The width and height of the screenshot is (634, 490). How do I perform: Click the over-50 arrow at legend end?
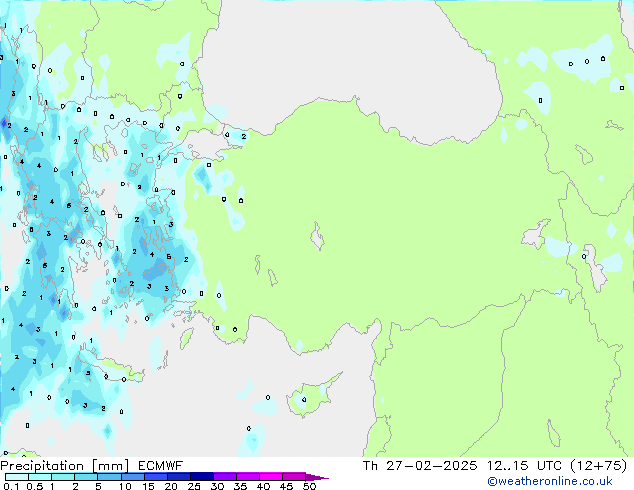(317, 477)
